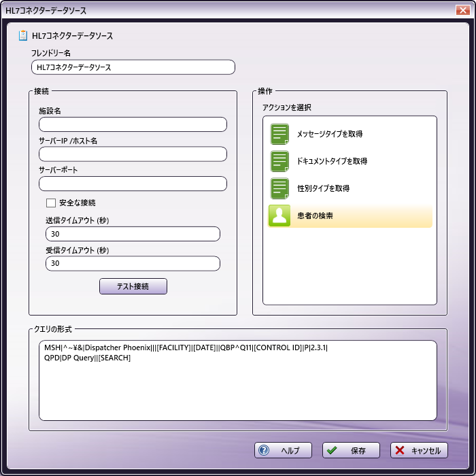476x476 pixels.
Task: Click the アクションを選択 label
Action: (286, 107)
